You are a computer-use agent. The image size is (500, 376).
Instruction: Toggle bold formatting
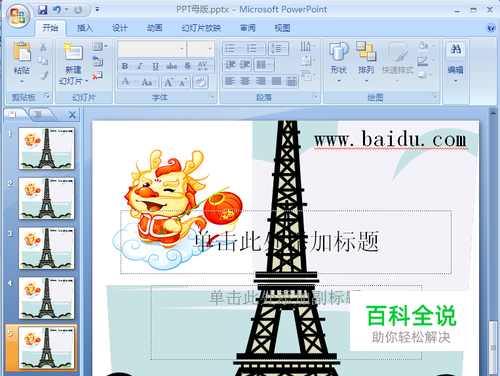click(x=125, y=66)
